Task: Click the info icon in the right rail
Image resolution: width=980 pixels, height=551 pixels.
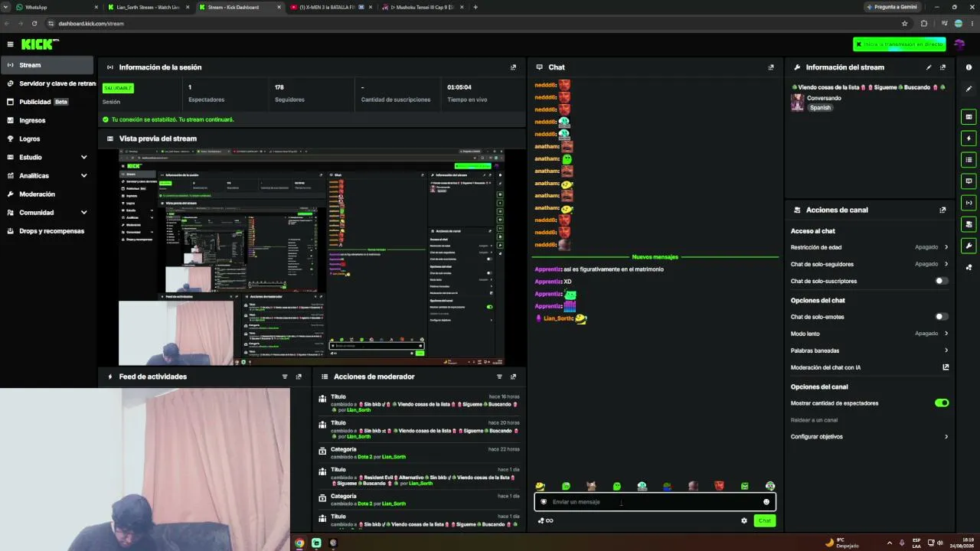Action: [x=969, y=67]
